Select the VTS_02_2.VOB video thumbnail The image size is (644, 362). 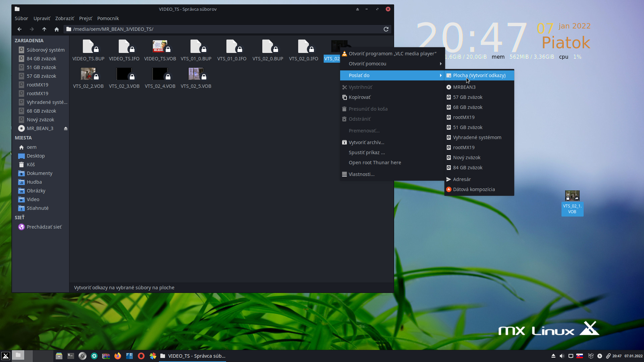point(88,74)
